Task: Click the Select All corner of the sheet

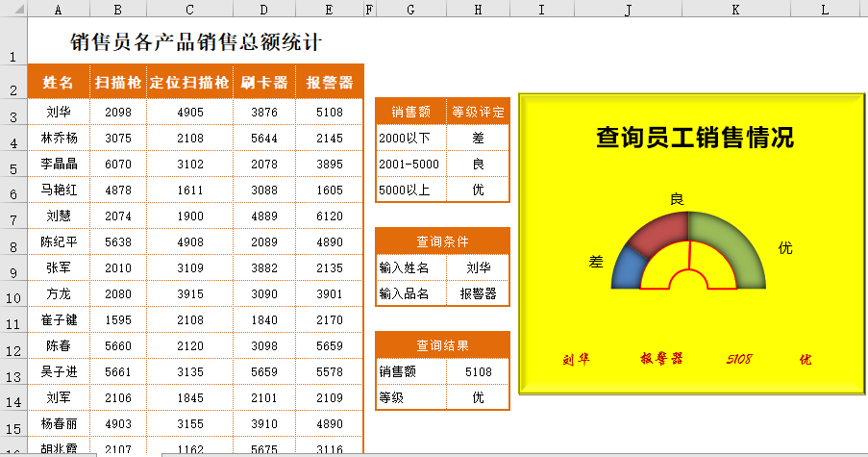Action: tap(13, 9)
